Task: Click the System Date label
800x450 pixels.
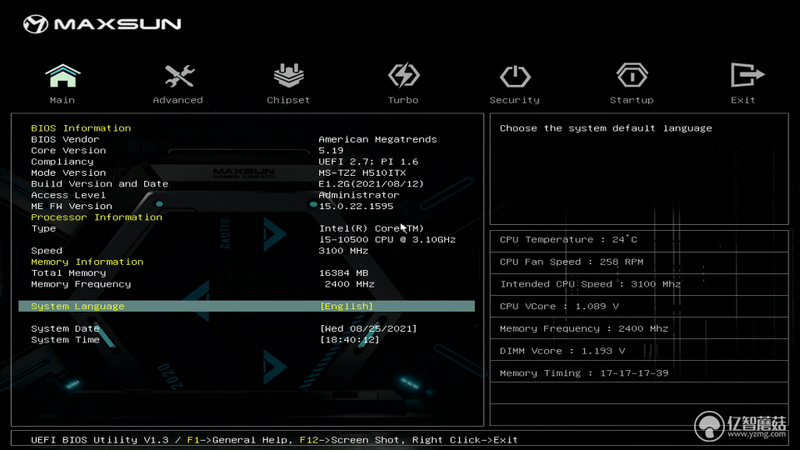Action: pyautogui.click(x=65, y=329)
